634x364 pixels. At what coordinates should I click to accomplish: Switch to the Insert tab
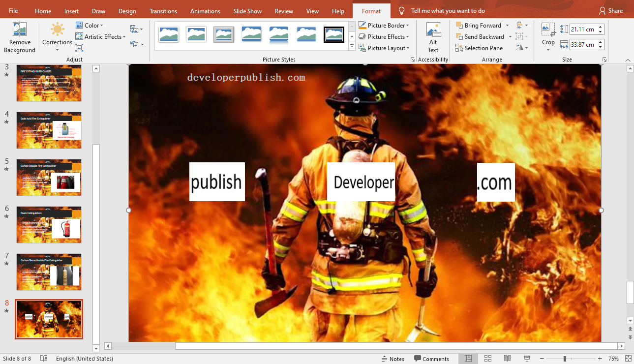71,11
